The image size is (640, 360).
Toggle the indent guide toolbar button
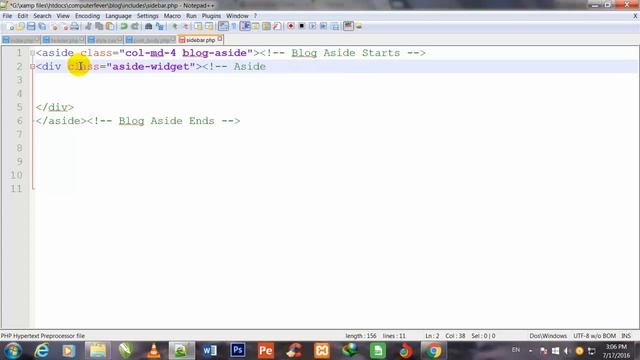pos(245,27)
